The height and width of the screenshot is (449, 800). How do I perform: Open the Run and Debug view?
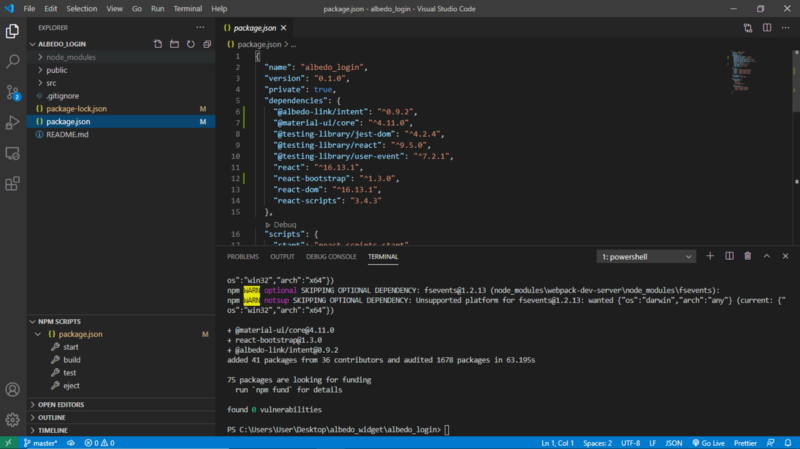(12, 122)
